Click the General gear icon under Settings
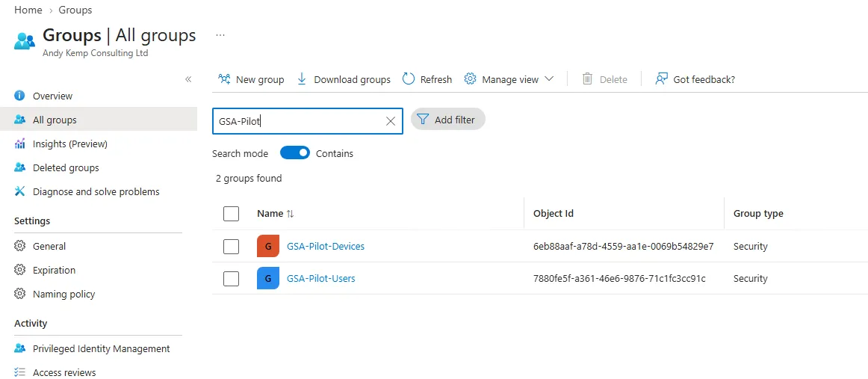Screen dimensions: 868x379 coord(20,246)
